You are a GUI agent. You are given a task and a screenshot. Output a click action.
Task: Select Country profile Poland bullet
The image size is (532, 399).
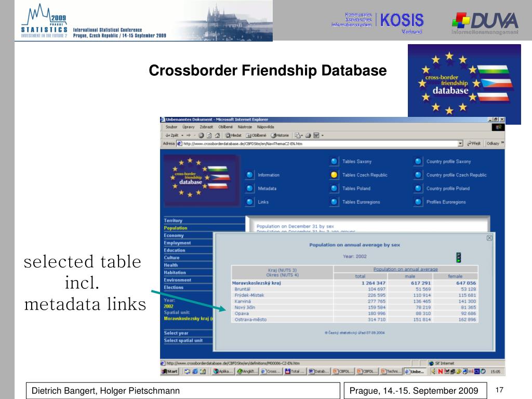point(418,188)
